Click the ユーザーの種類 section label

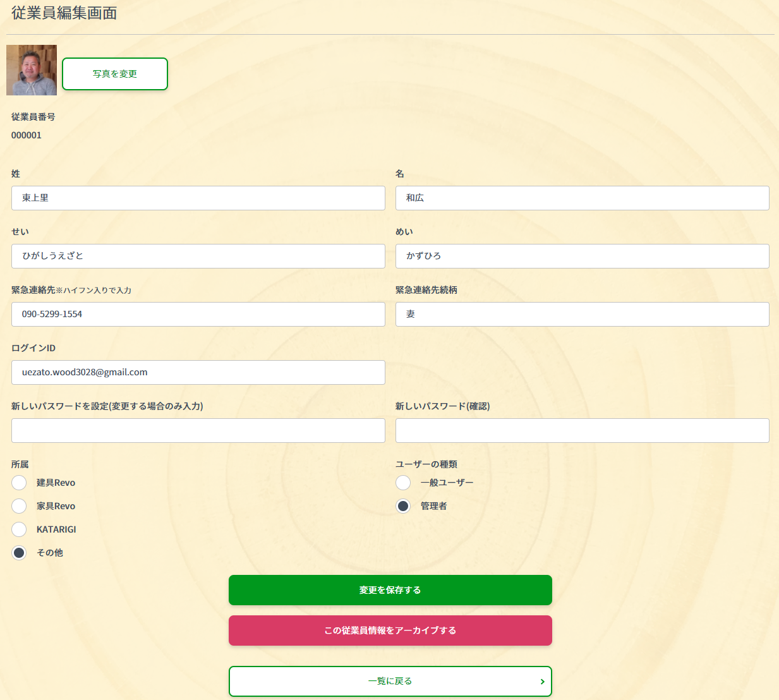[x=426, y=464]
